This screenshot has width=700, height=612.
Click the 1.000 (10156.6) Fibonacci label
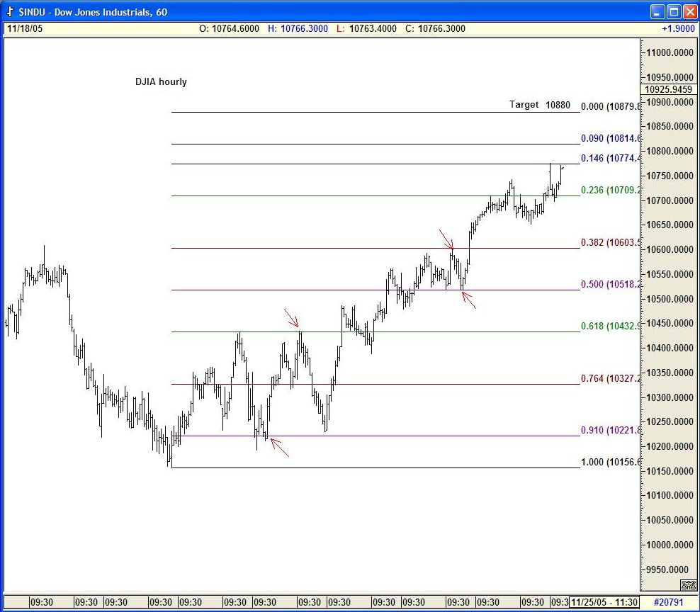(x=610, y=462)
